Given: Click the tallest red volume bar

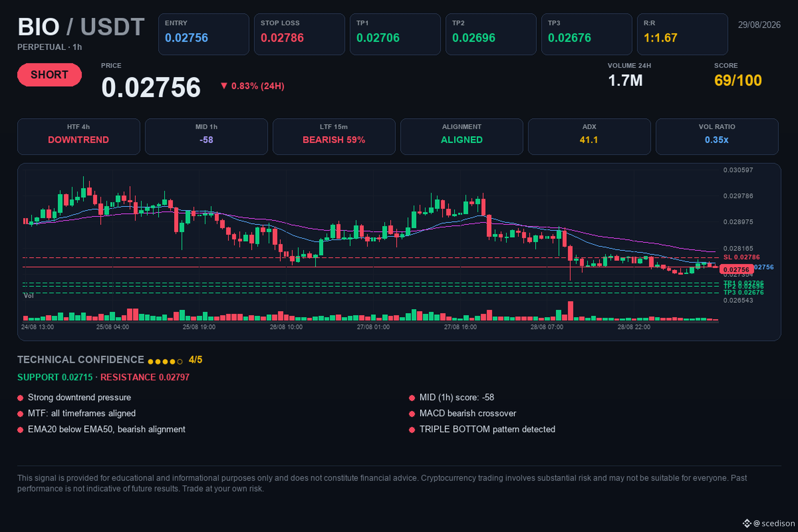Looking at the screenshot, I should [x=571, y=311].
